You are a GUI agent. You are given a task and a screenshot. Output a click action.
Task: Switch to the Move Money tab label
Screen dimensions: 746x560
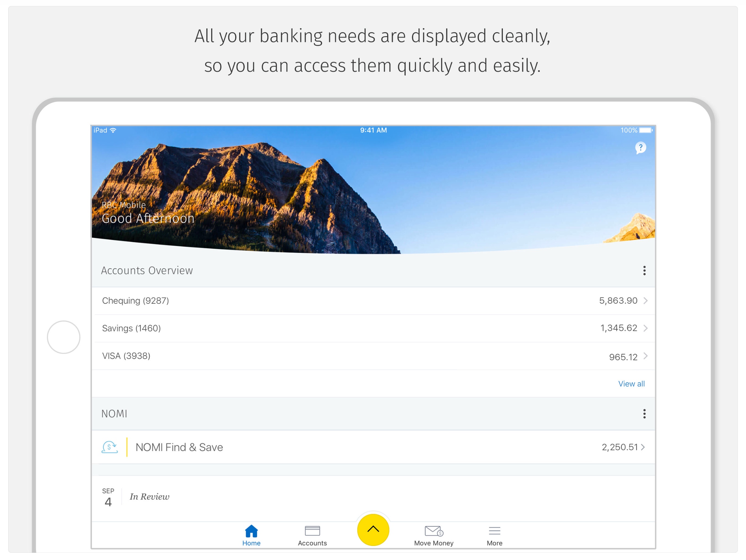click(433, 543)
